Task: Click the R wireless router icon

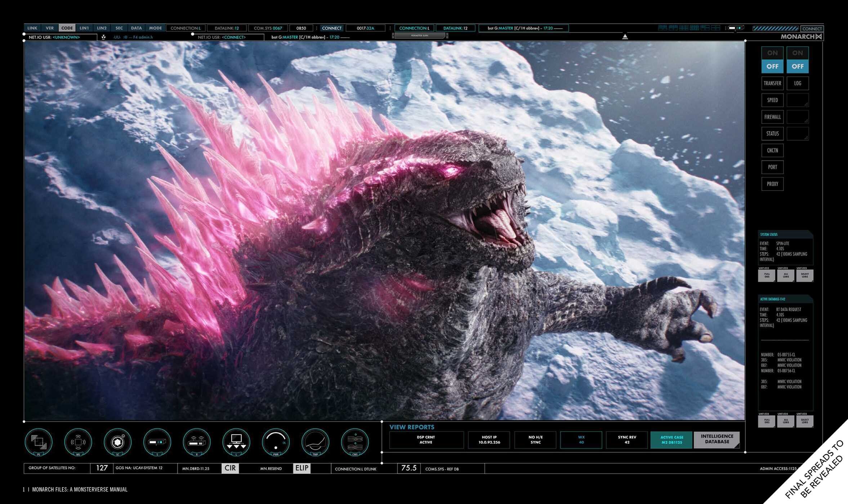Action: (x=197, y=442)
